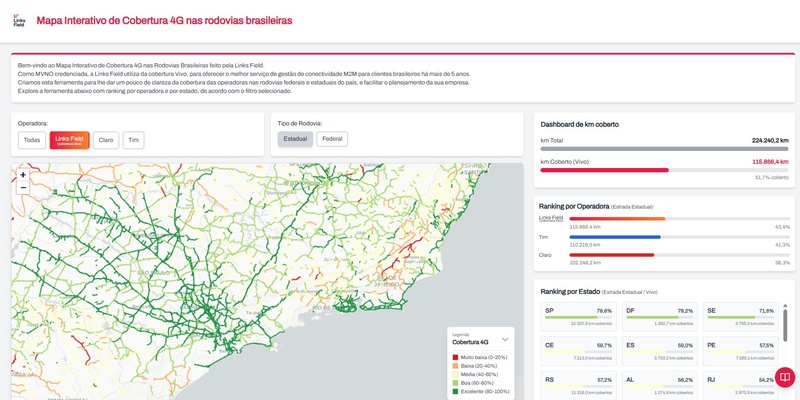Click the Excelente dark green legend swatch
The width and height of the screenshot is (800, 400).
[x=455, y=392]
